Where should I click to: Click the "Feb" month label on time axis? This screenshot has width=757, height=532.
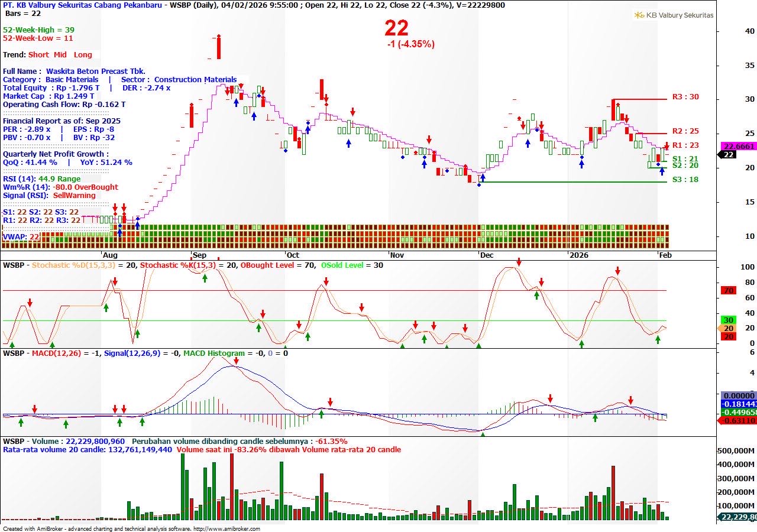pos(665,255)
